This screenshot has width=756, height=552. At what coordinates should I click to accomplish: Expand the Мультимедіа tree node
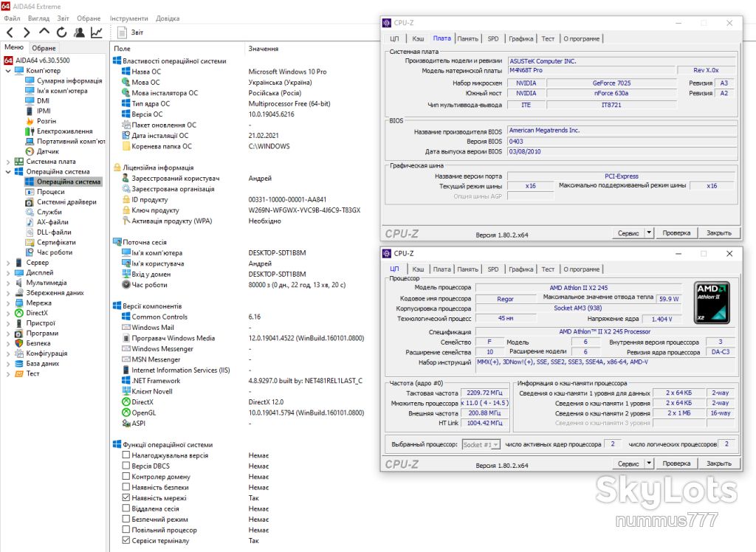pos(8,283)
